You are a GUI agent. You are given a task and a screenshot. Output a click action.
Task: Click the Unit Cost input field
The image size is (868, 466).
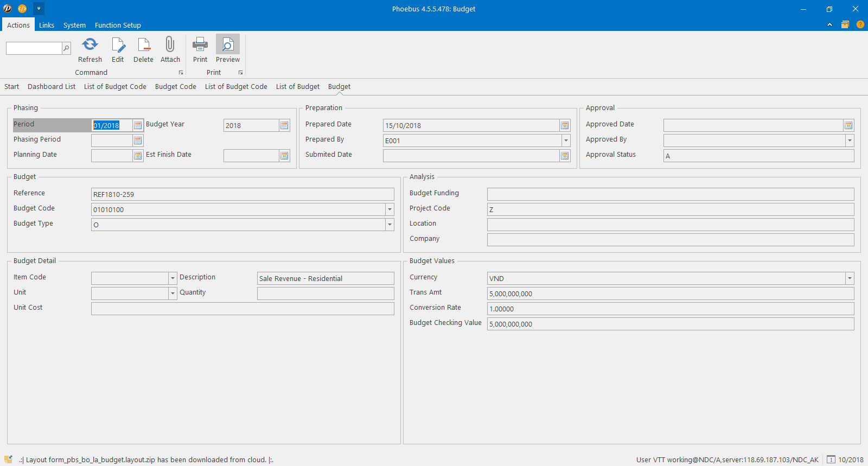242,309
